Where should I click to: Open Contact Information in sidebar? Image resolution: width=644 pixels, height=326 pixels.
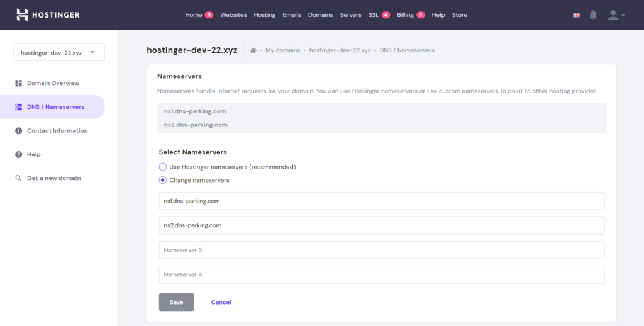point(57,131)
